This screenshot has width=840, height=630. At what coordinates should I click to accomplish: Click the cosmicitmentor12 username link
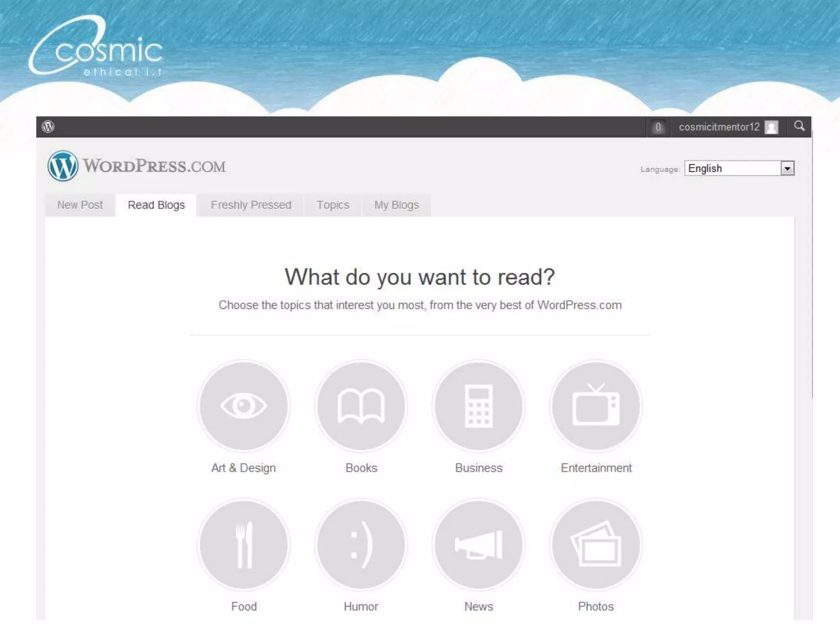tap(719, 127)
